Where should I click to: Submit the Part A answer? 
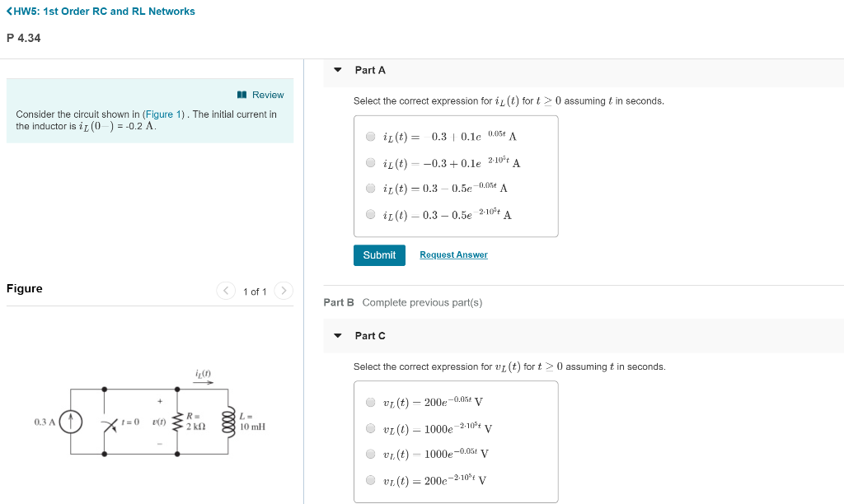379,255
